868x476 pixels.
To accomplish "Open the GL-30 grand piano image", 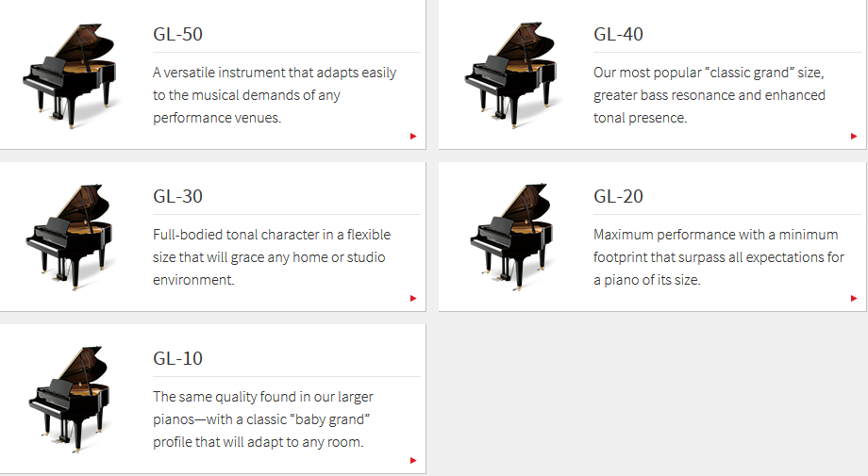I will pyautogui.click(x=69, y=238).
